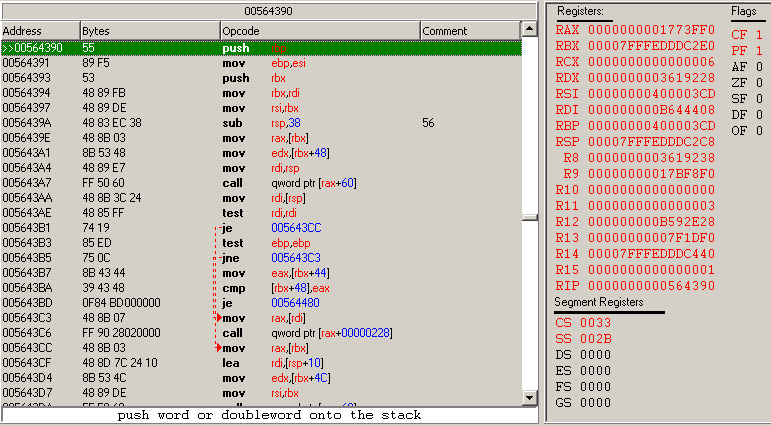Click the Comment column header
Image resolution: width=771 pixels, height=426 pixels.
(x=470, y=31)
